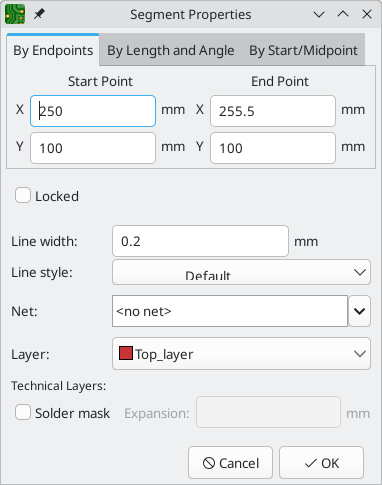Close the Segment Properties dialog
This screenshot has height=485, width=382.
[367, 14]
